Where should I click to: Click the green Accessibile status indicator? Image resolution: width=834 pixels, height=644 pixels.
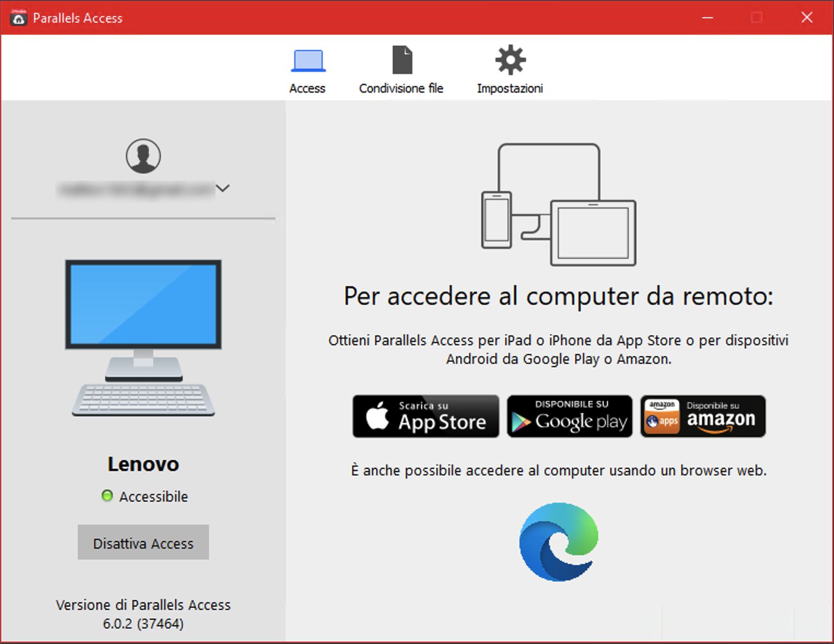click(107, 495)
